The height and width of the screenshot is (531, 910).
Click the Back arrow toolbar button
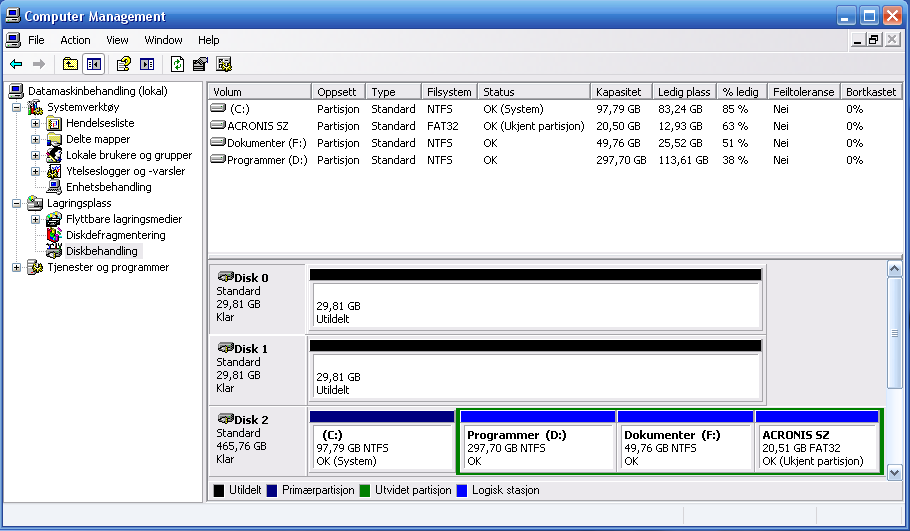tap(16, 64)
